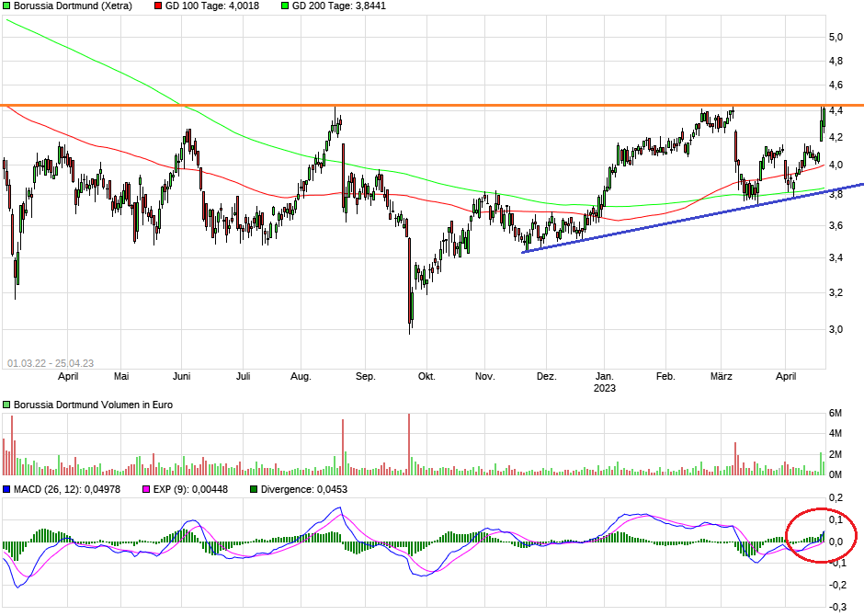The height and width of the screenshot is (616, 864).
Task: Click the price axis value '3,0'
Action: [836, 329]
